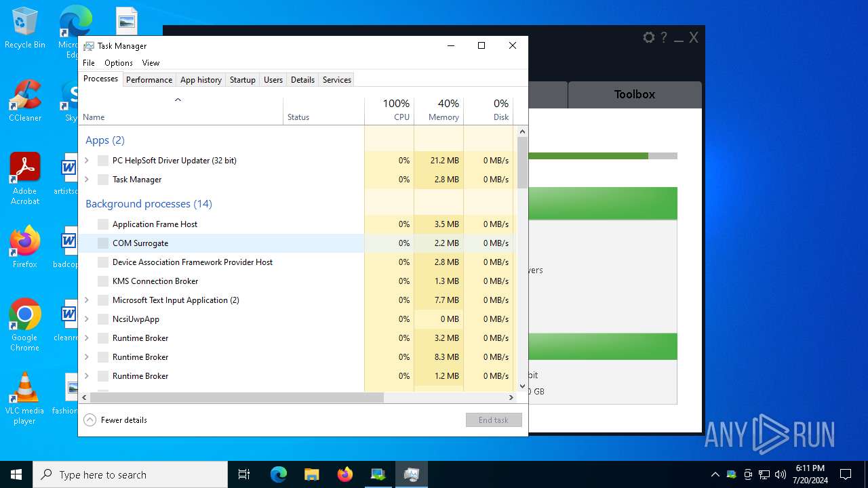Click the green progress bar in Driver Updater
Screen dimensions: 868x488
point(588,156)
